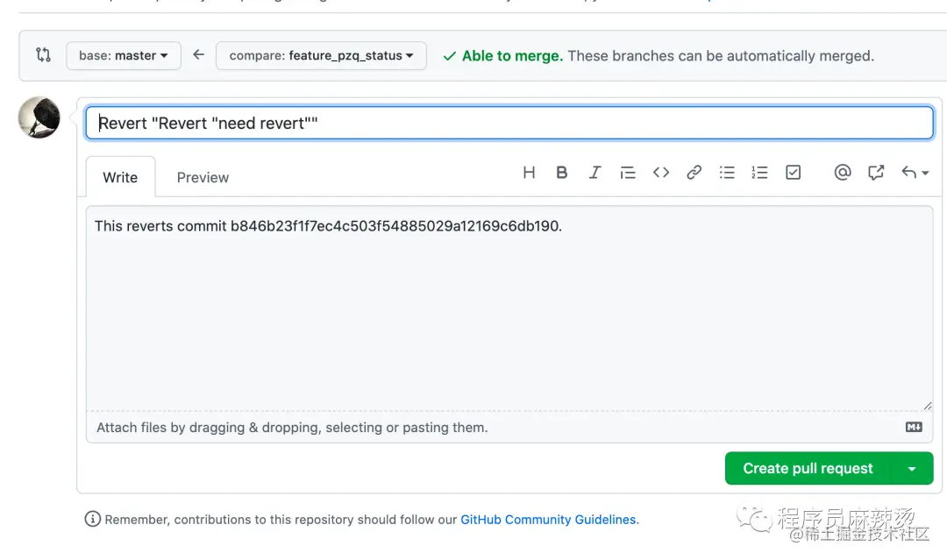This screenshot has width=947, height=560.
Task: Click the user avatar thumbnail
Action: pyautogui.click(x=39, y=117)
